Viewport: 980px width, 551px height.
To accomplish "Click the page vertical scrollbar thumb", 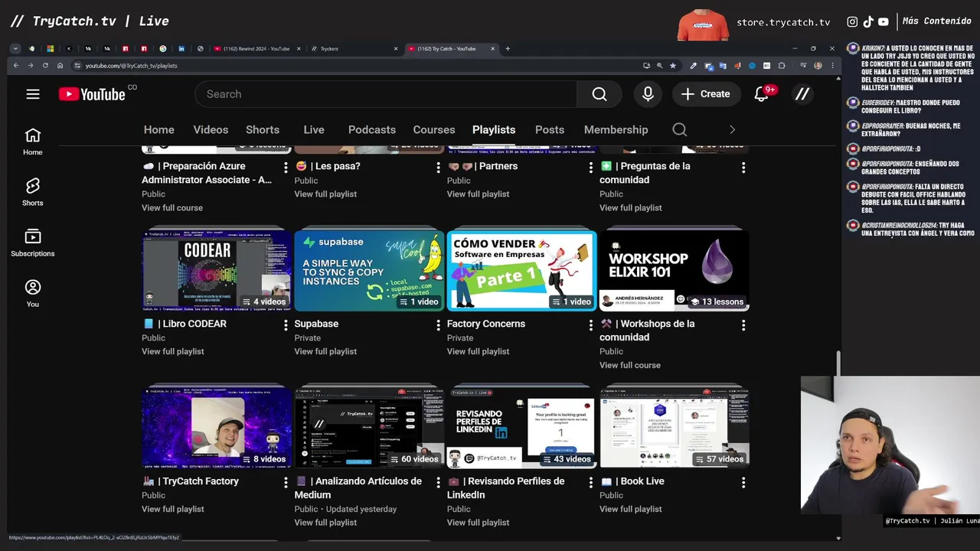I will pyautogui.click(x=838, y=364).
